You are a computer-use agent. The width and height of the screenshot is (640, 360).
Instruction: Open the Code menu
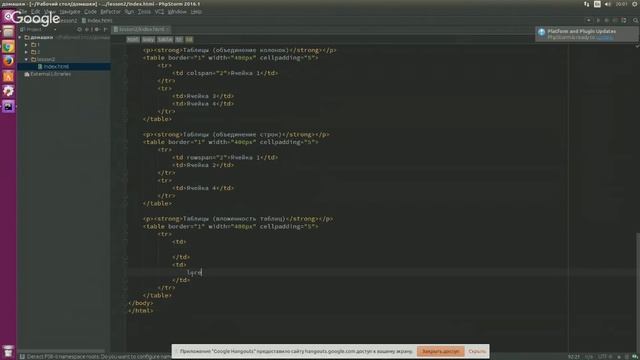tap(90, 12)
